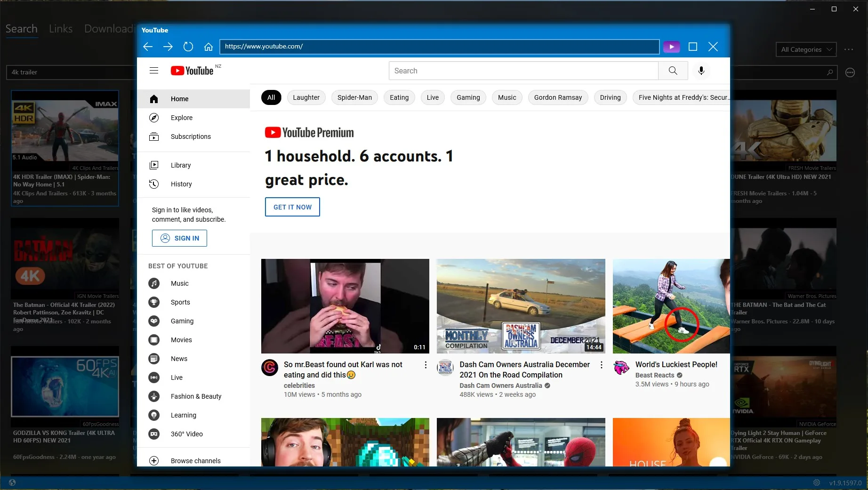868x490 pixels.
Task: Open Beast Reacts channel avatar
Action: (x=621, y=367)
